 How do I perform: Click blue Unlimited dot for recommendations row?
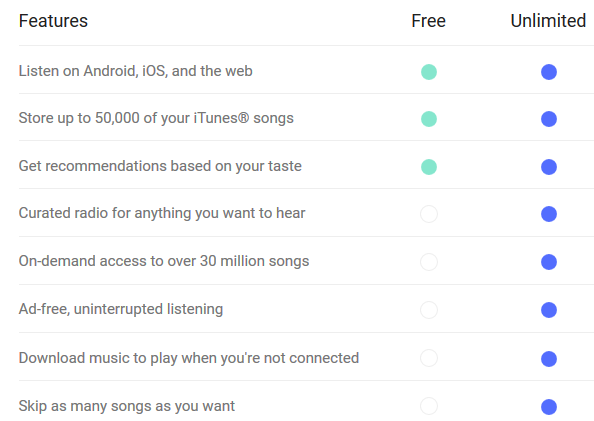549,167
